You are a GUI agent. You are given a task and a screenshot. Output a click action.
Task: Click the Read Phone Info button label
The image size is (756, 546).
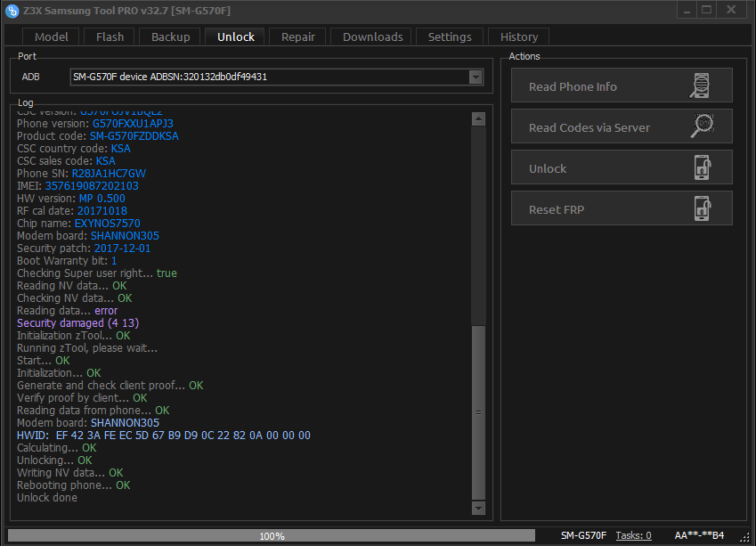click(573, 86)
